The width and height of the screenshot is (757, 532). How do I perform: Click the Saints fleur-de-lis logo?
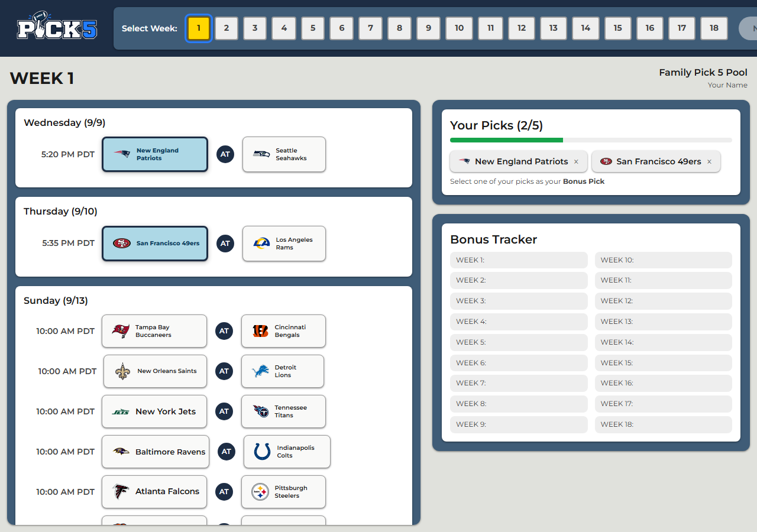pyautogui.click(x=122, y=371)
